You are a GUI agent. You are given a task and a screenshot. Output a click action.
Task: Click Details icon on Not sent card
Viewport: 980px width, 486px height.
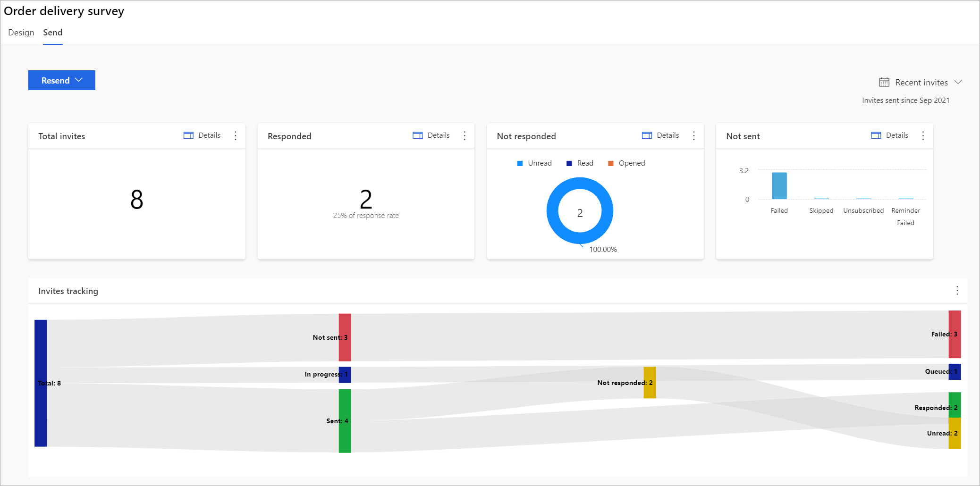click(876, 135)
